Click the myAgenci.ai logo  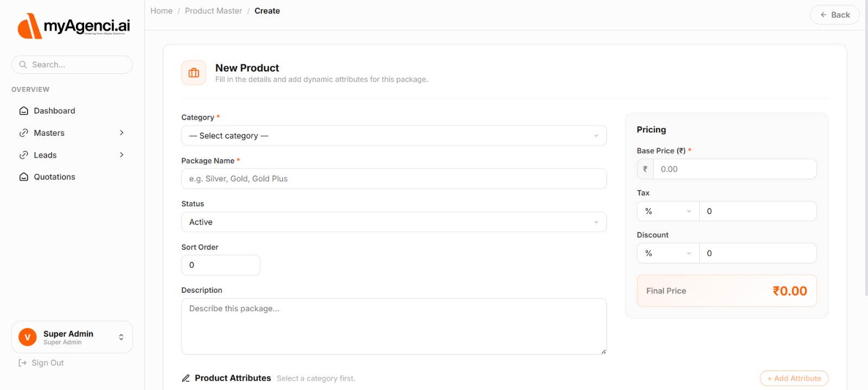click(74, 26)
